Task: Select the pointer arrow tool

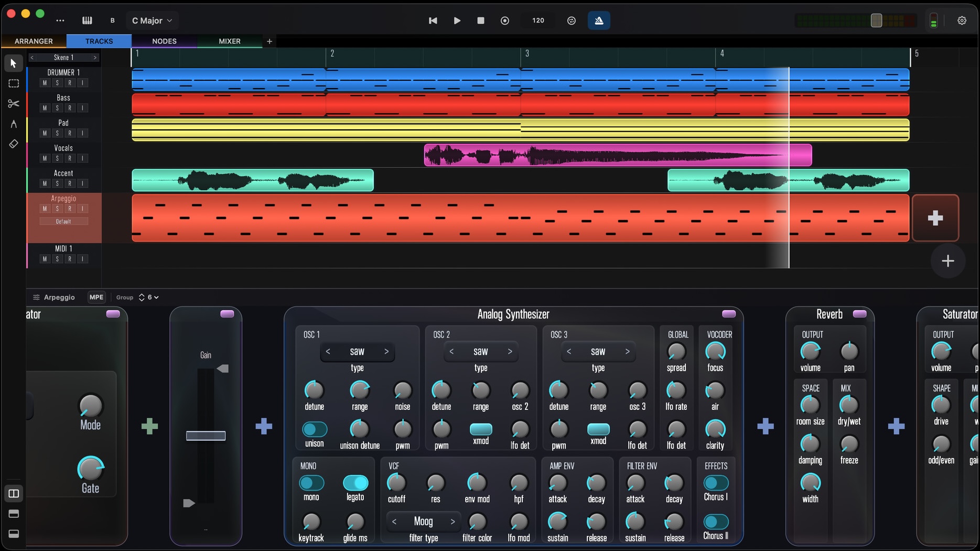Action: (14, 63)
